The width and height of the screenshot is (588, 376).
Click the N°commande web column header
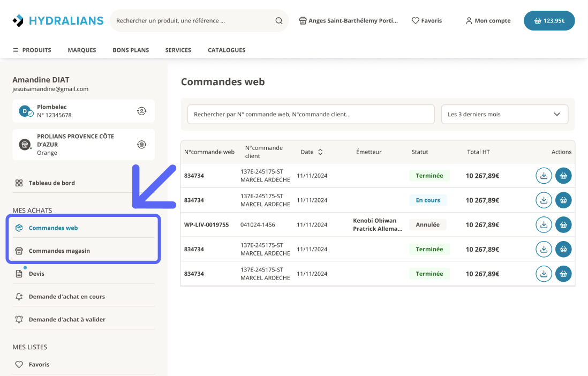(209, 152)
